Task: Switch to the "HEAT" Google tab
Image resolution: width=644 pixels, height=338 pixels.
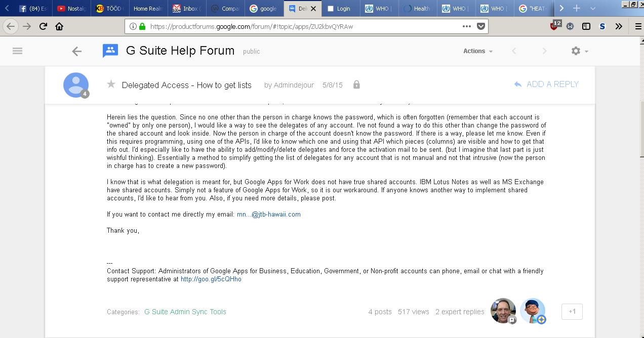Action: tap(533, 9)
